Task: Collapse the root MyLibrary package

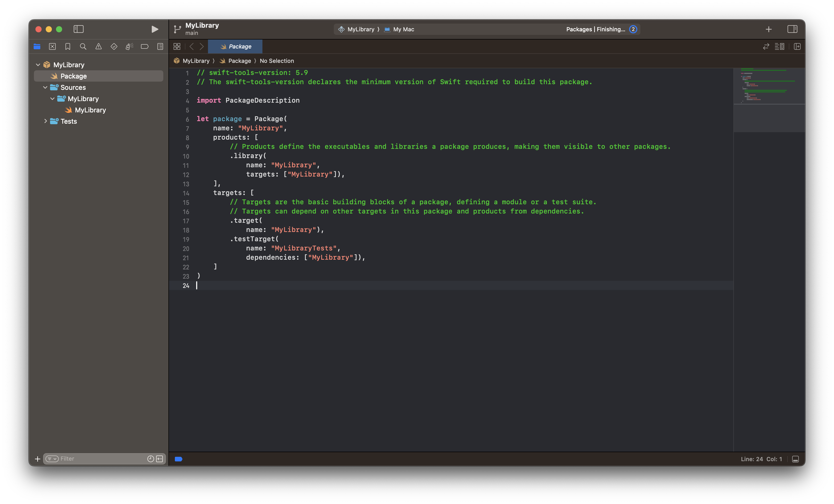Action: (38, 65)
